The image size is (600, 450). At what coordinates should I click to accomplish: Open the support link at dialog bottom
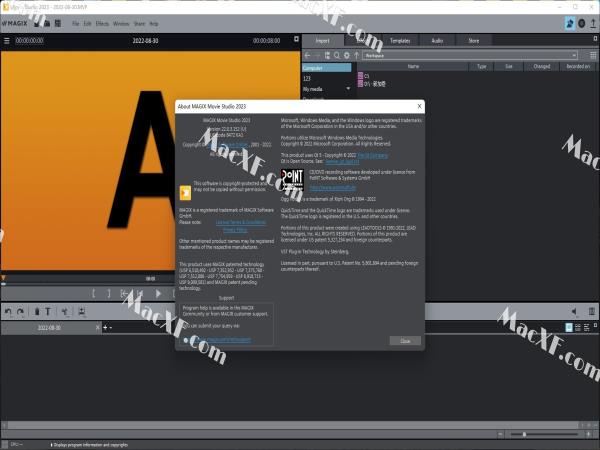tap(222, 339)
